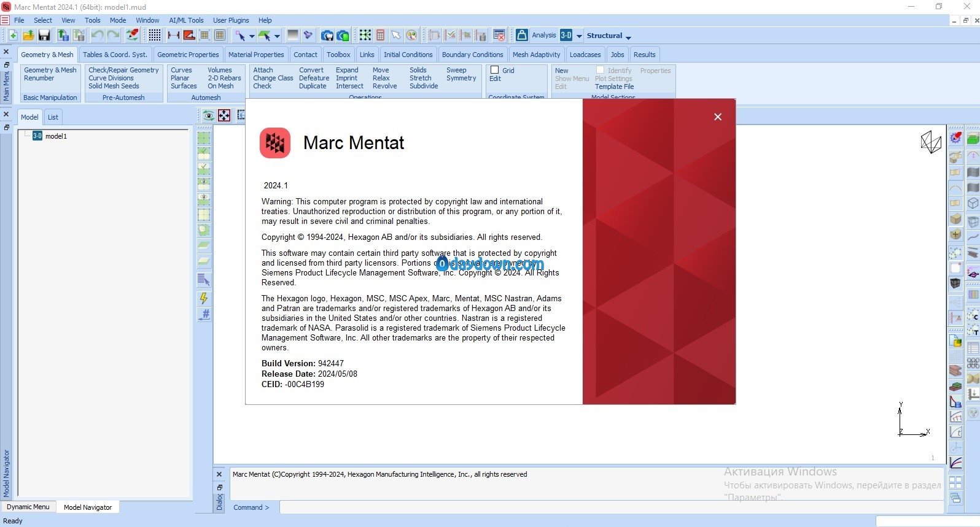Click the gear with red arrow icon at right toolbar top
This screenshot has width=980, height=527.
pyautogui.click(x=955, y=139)
